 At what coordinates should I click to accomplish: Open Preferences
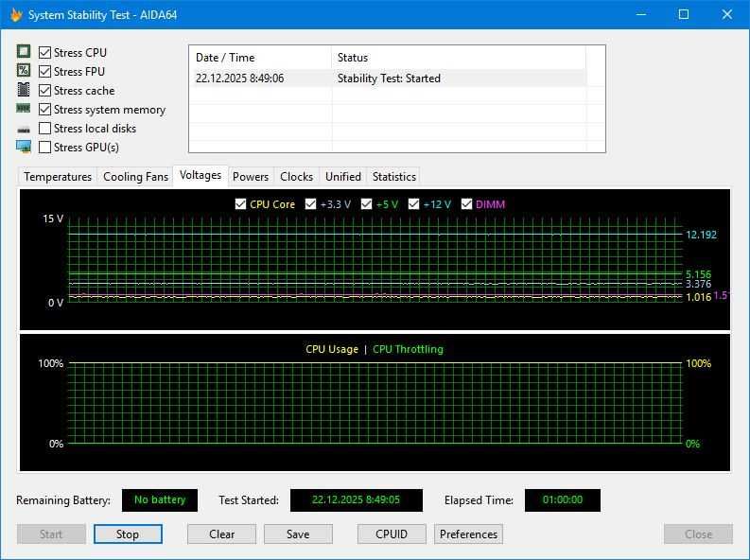point(468,534)
